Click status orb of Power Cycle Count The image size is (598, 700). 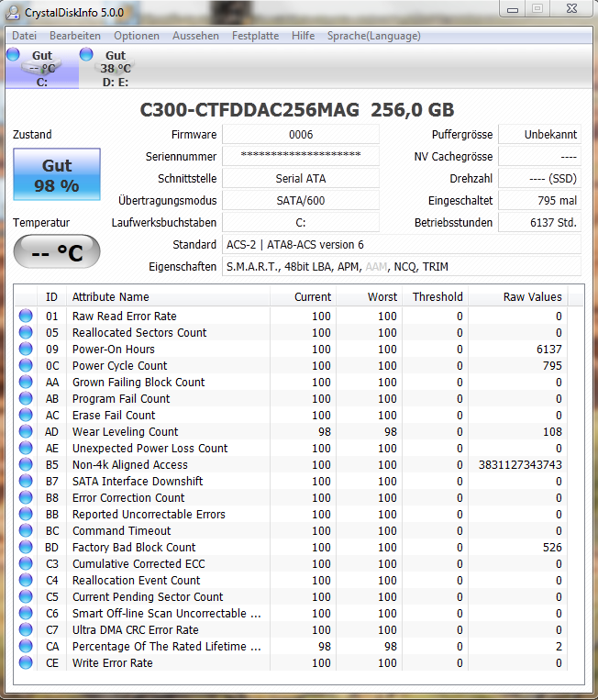(26, 365)
